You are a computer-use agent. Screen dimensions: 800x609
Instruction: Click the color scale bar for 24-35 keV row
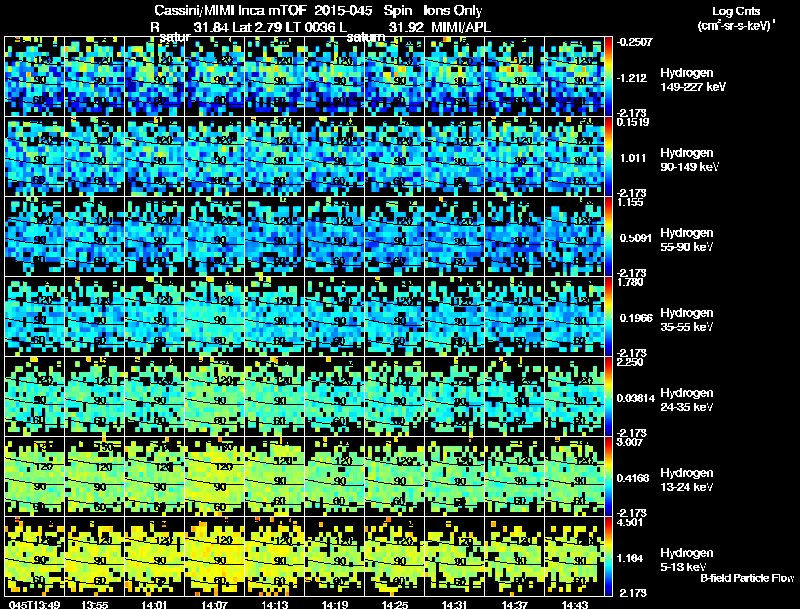[608, 397]
